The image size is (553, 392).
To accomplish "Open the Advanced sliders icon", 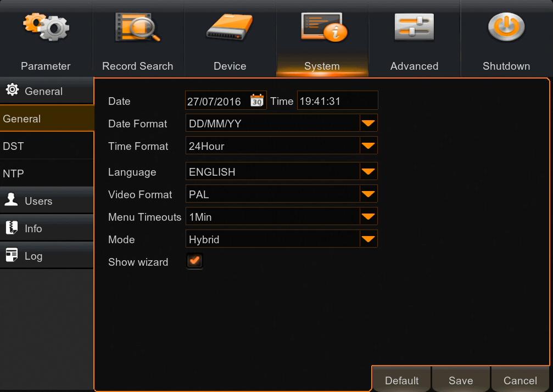I will pyautogui.click(x=415, y=27).
